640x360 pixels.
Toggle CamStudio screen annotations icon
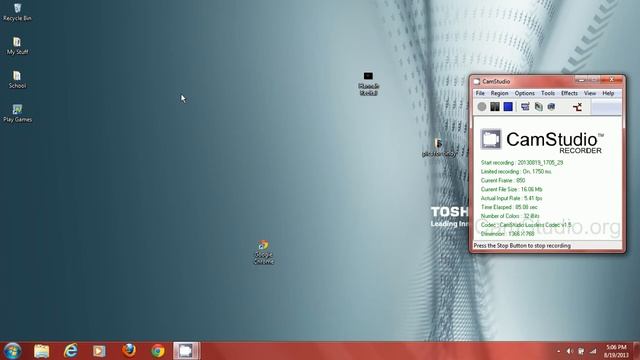pyautogui.click(x=525, y=107)
